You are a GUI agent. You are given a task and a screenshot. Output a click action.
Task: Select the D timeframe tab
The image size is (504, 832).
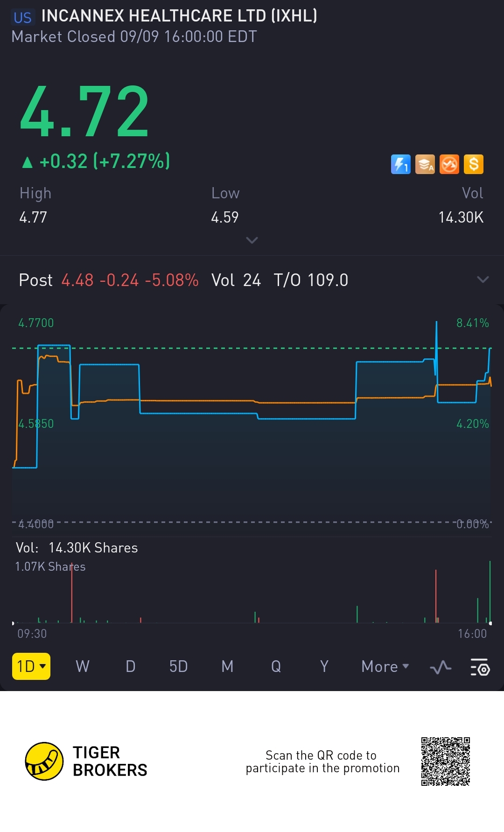[x=131, y=666]
